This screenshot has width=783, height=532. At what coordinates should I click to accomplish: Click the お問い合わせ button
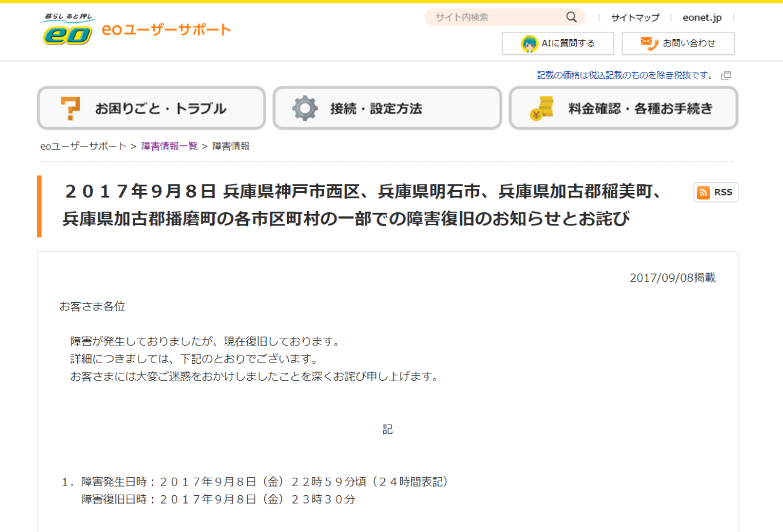(678, 43)
